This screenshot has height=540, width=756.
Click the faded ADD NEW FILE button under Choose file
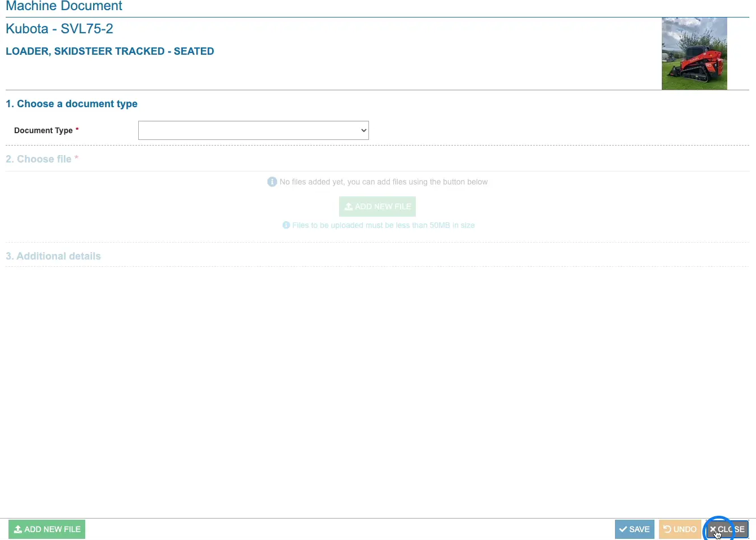click(377, 207)
